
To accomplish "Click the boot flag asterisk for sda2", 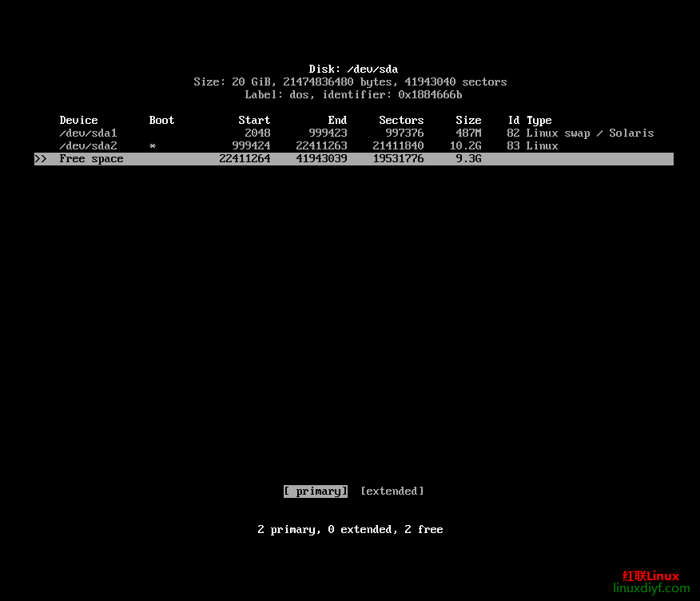I will [153, 147].
